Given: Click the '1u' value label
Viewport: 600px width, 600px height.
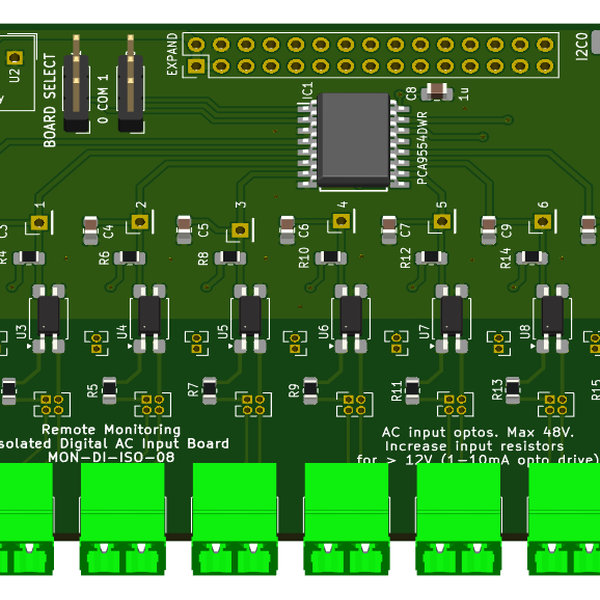Looking at the screenshot, I should 464,93.
